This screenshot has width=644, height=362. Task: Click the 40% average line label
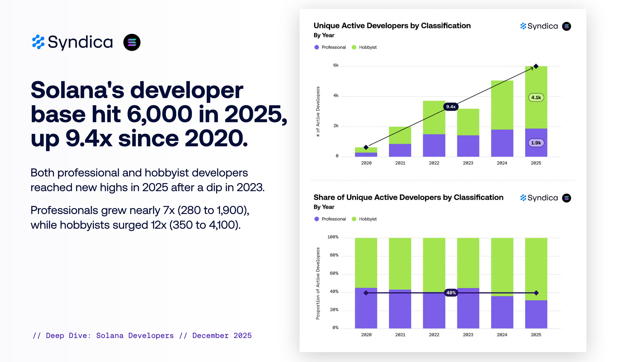click(451, 293)
